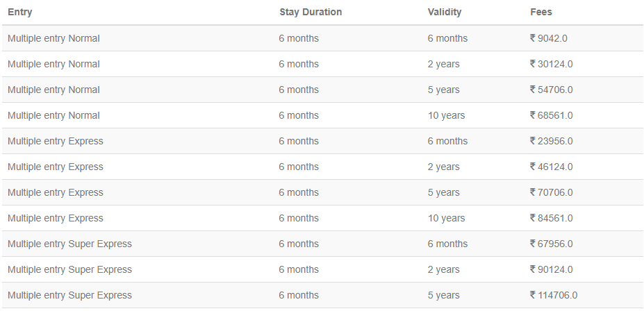
Task: Click the 10 years validity in the ₹ 68561.0 row
Action: pos(447,116)
